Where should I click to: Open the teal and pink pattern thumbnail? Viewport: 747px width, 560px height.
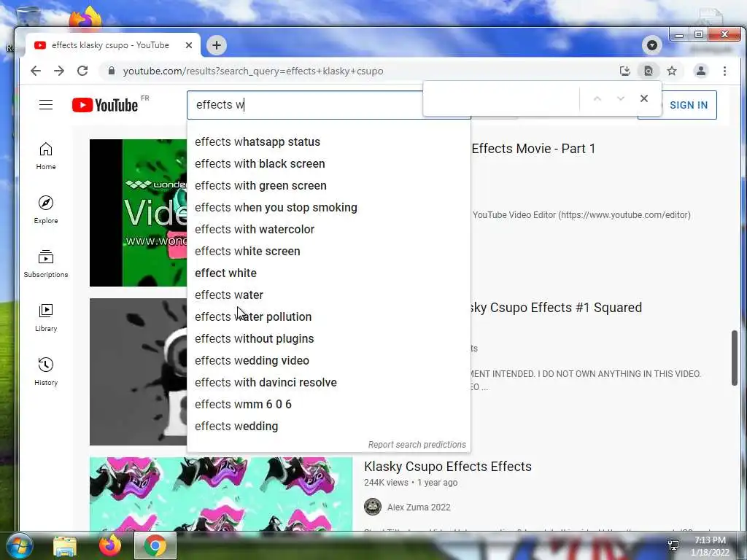pos(221,494)
